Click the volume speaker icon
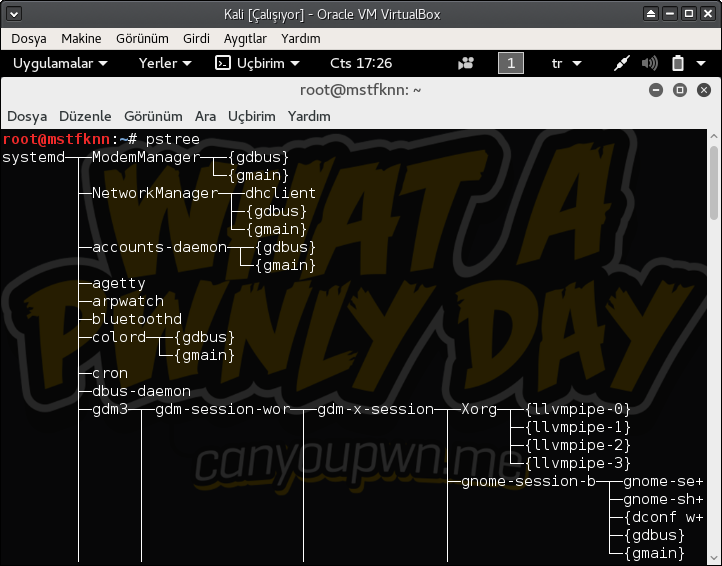 [x=649, y=63]
